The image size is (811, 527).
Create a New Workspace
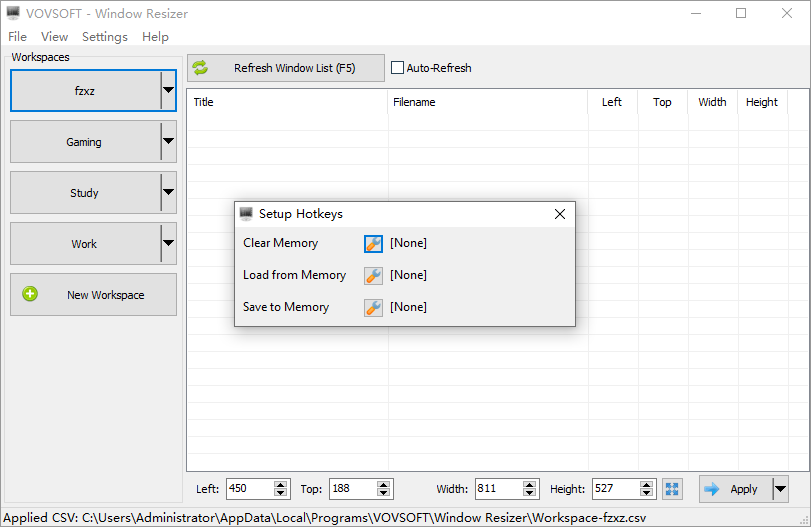pos(93,294)
